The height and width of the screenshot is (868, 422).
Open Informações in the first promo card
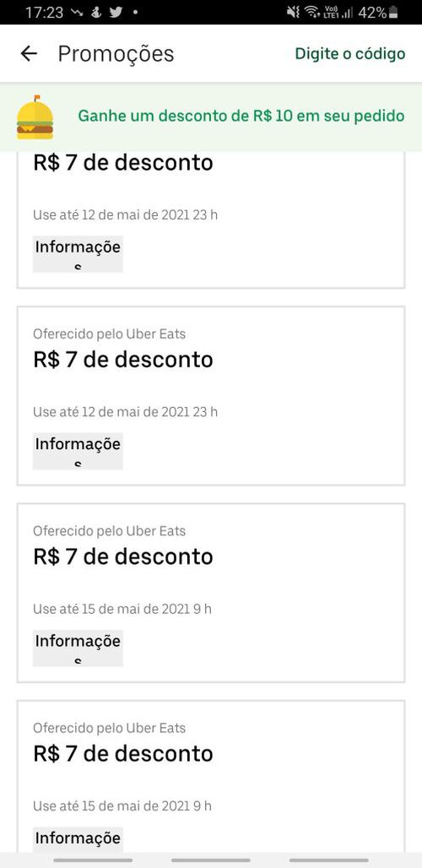click(x=78, y=254)
